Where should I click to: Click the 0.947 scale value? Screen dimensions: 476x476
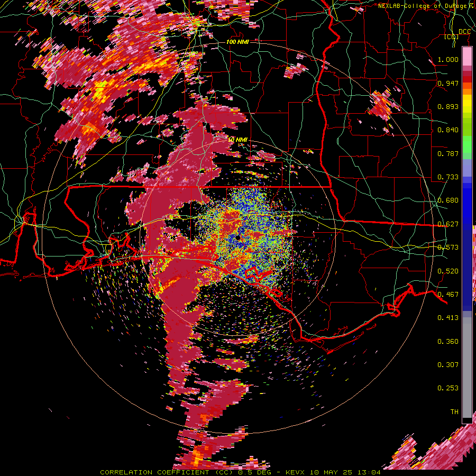coord(448,83)
